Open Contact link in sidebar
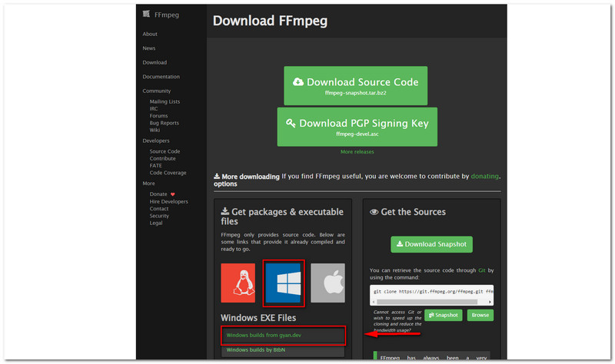The image size is (615, 364). click(x=159, y=209)
